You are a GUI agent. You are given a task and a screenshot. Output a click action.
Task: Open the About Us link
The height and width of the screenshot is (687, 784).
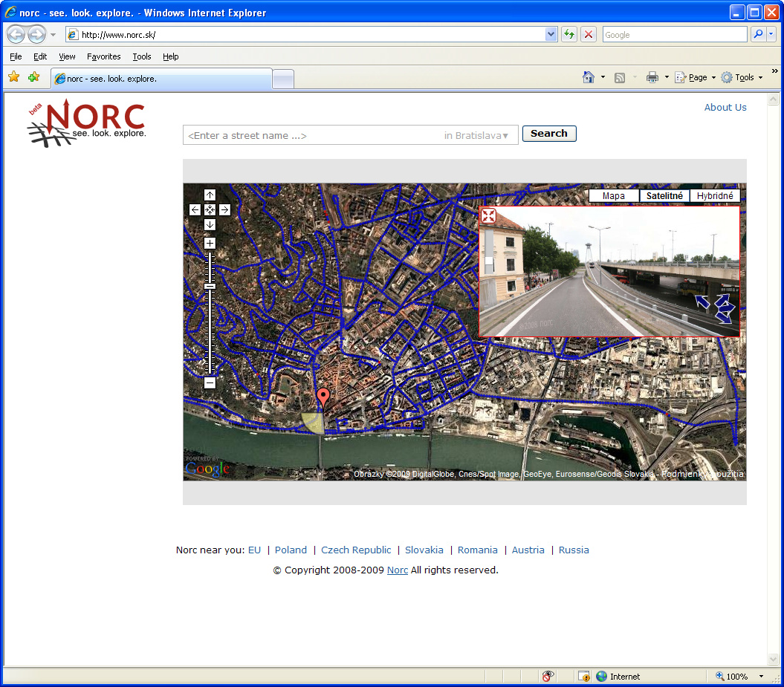725,108
